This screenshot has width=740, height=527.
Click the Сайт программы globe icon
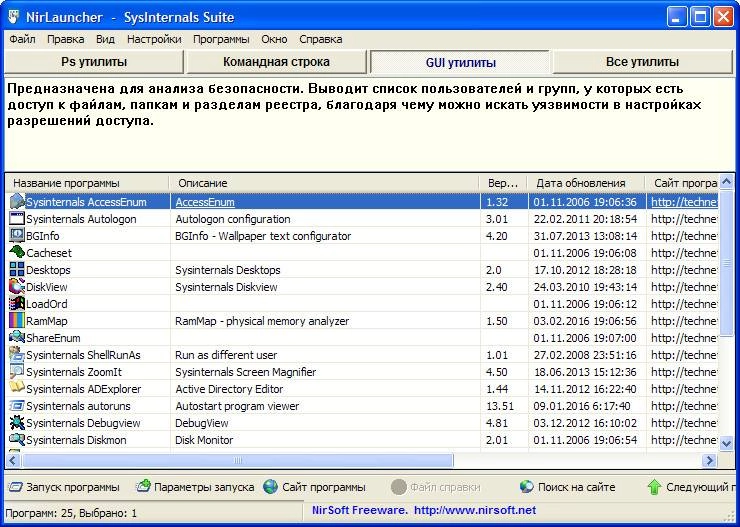(x=270, y=487)
